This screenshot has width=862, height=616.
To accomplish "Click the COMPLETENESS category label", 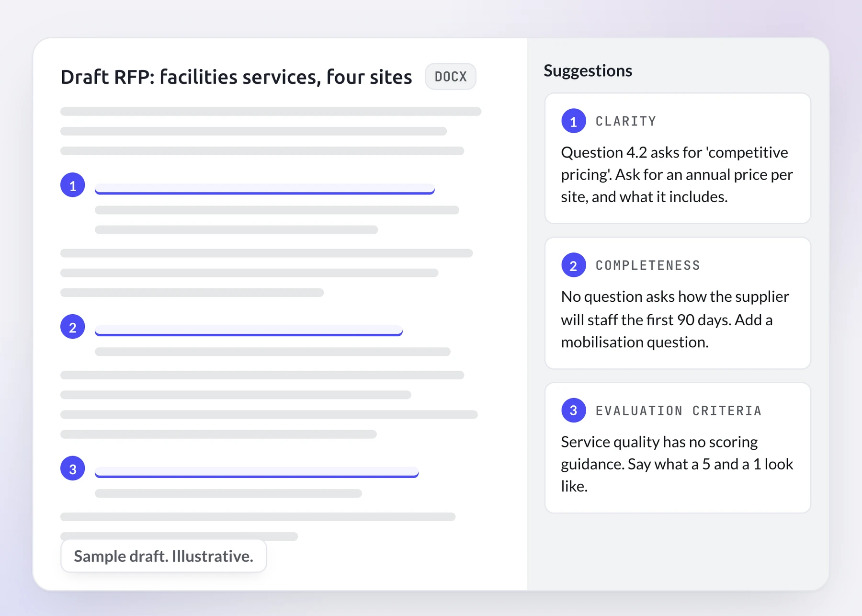I will point(647,265).
